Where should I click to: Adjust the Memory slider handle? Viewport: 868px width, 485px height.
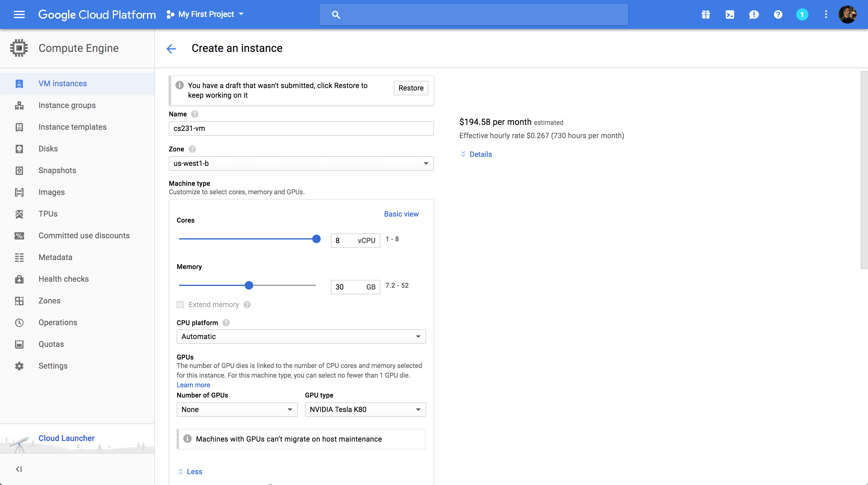click(x=249, y=285)
